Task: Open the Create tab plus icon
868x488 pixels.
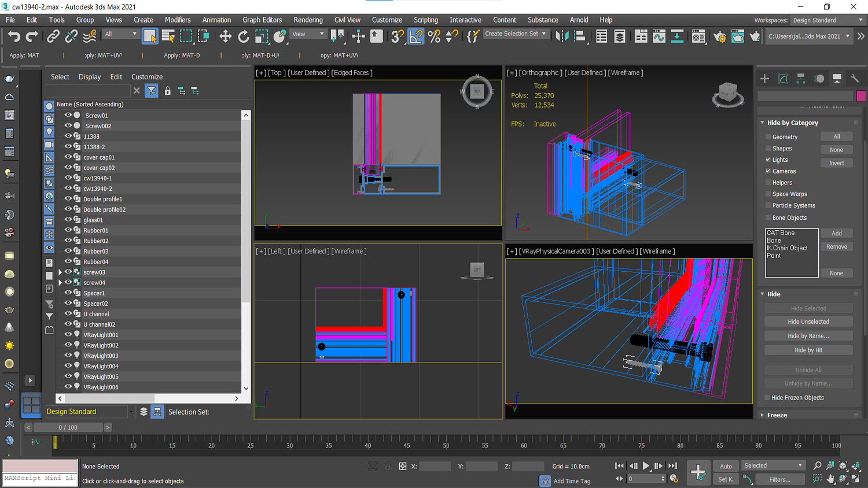Action: 764,79
